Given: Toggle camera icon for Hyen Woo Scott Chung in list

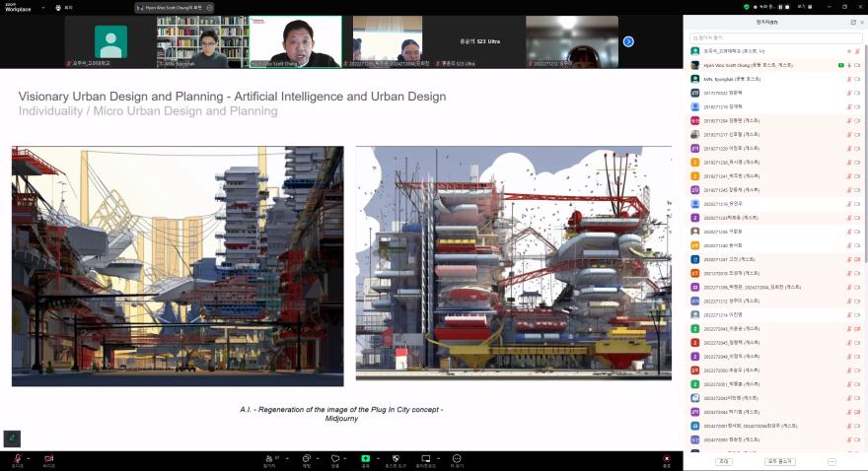Looking at the screenshot, I should (x=857, y=65).
